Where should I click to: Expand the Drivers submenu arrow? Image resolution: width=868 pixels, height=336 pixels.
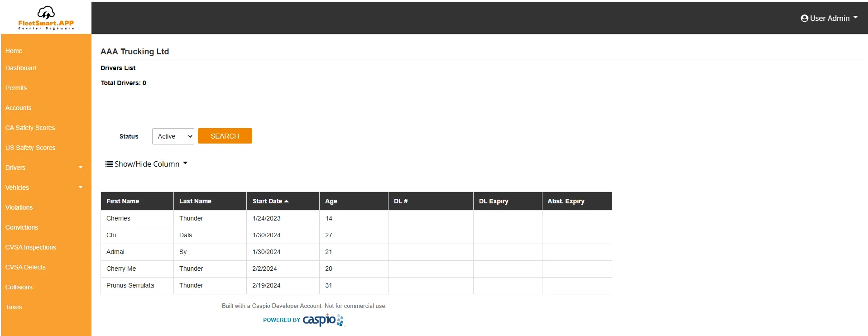coord(81,168)
